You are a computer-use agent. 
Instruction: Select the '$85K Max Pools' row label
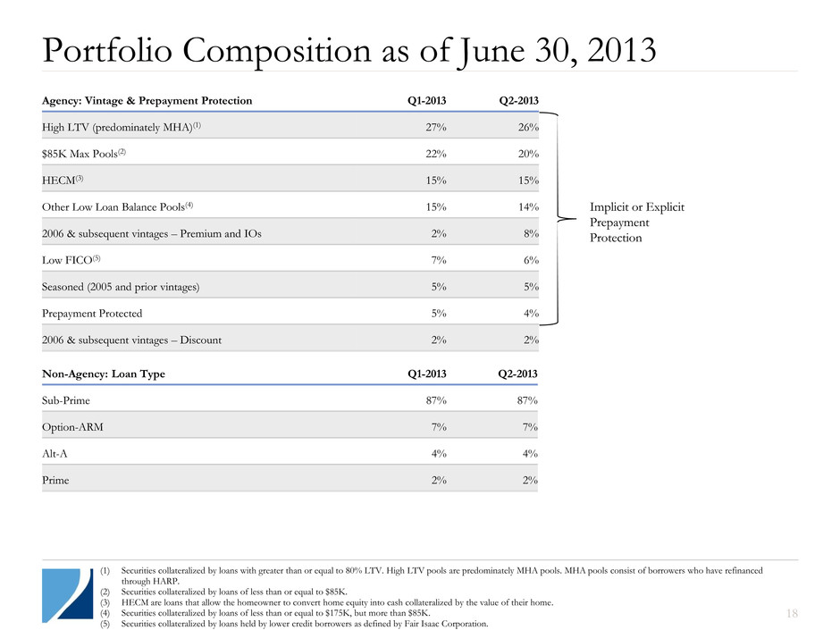tap(84, 154)
